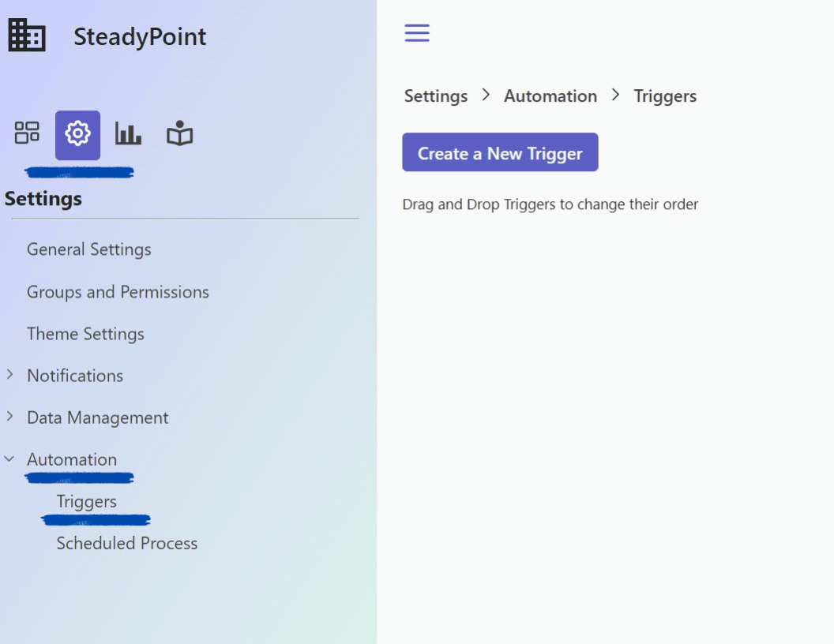Expand the Data Management chevron
The width and height of the screenshot is (834, 644).
[x=9, y=417]
